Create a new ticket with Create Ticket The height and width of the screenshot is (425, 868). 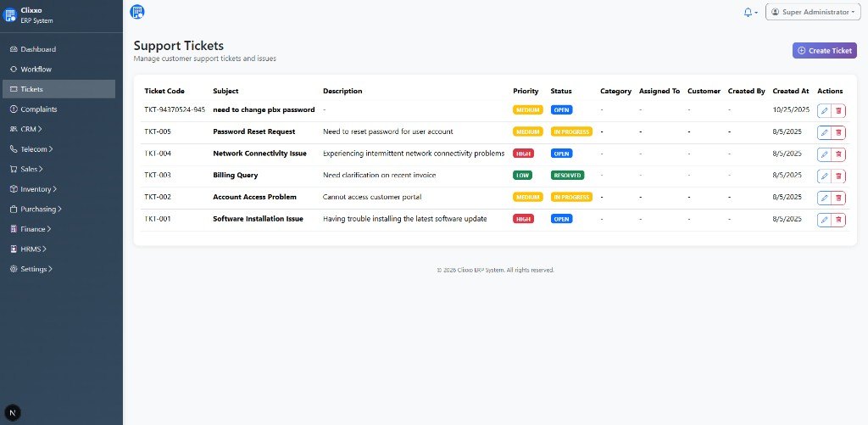pos(824,50)
